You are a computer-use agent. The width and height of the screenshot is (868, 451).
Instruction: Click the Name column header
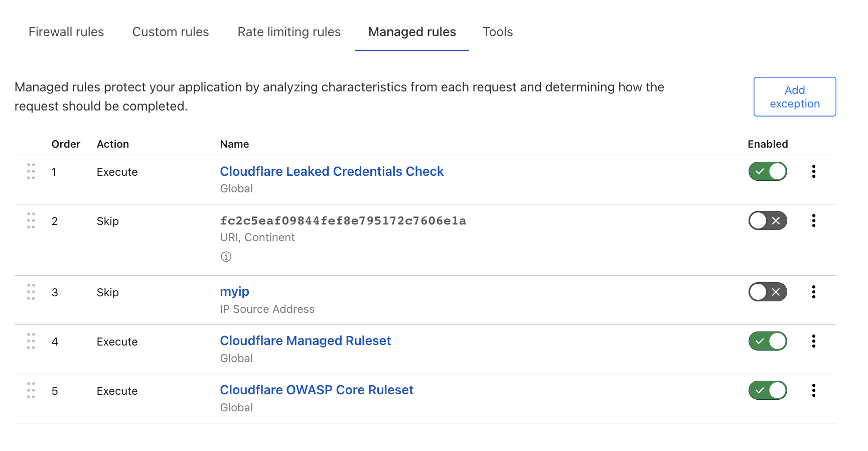coord(234,144)
